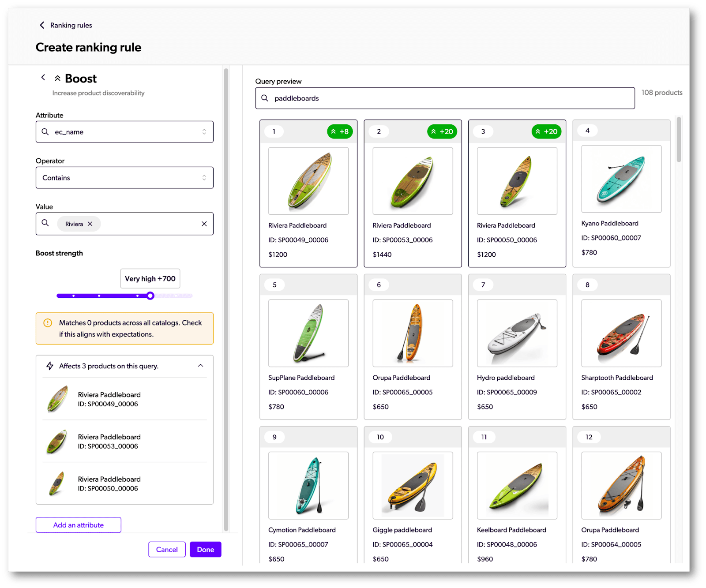Click the Ranking rules breadcrumb link
The image size is (706, 588).
71,25
